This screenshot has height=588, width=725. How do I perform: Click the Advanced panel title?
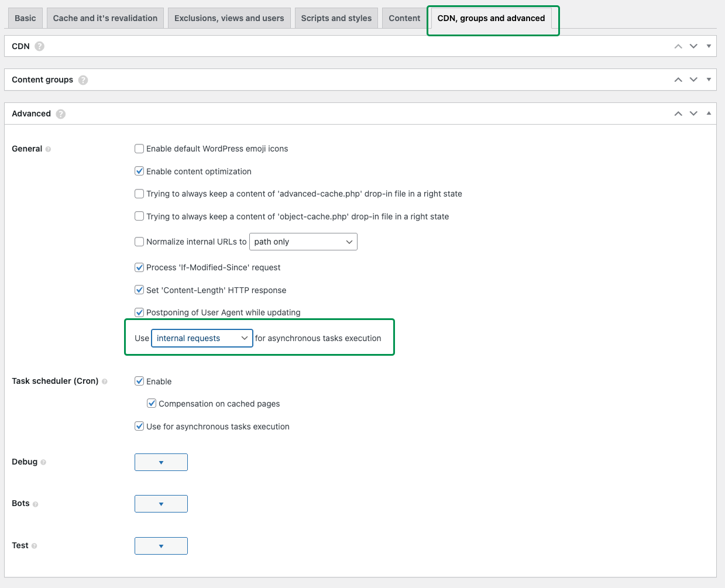click(x=31, y=114)
